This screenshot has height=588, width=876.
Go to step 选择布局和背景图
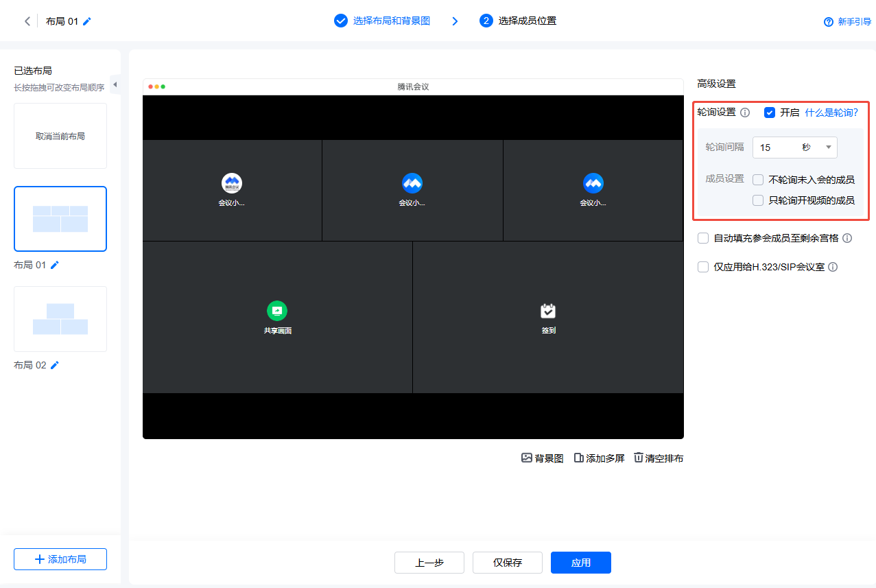point(392,21)
